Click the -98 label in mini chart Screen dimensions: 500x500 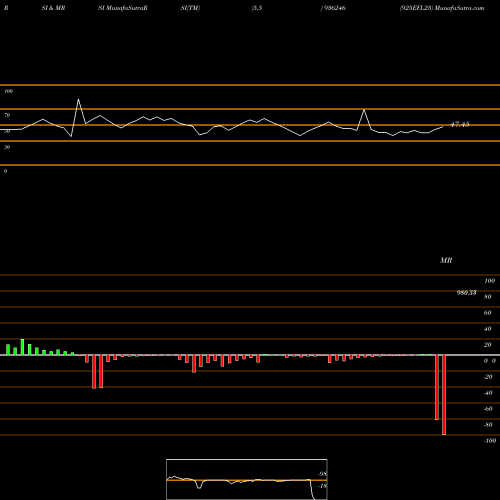point(322,474)
